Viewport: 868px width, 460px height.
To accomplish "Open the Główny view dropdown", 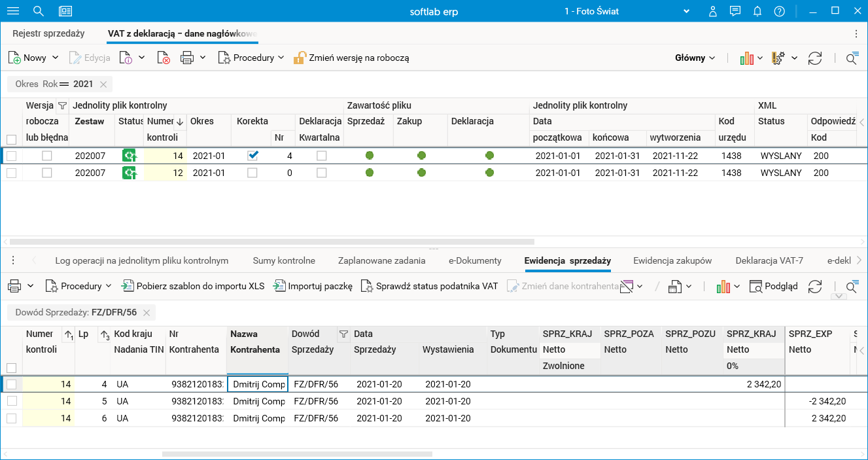I will click(695, 58).
